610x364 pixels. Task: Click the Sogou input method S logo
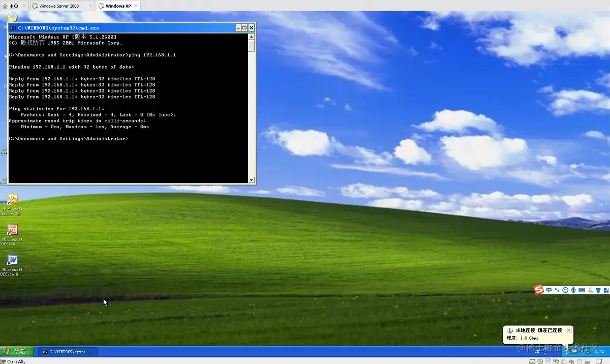539,290
